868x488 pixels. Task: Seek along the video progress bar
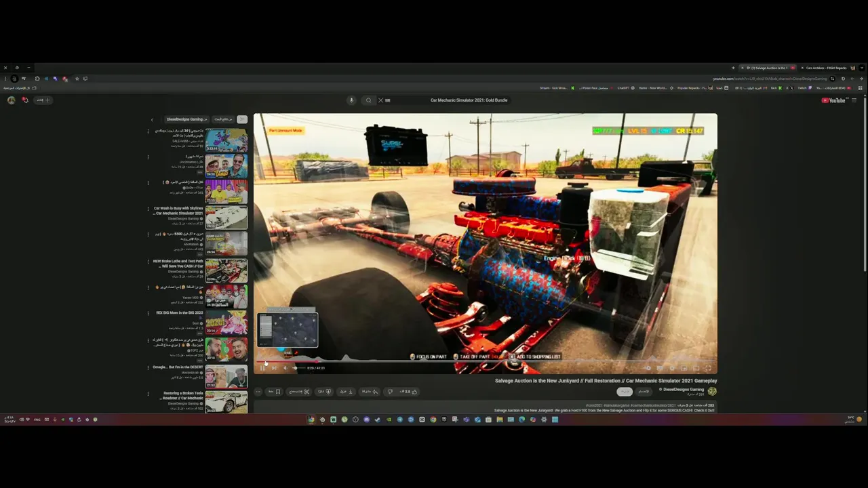[485, 361]
